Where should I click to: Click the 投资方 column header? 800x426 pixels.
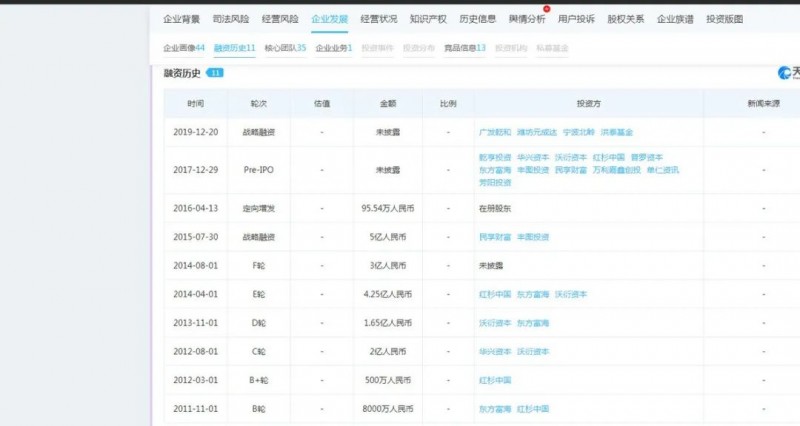click(589, 104)
